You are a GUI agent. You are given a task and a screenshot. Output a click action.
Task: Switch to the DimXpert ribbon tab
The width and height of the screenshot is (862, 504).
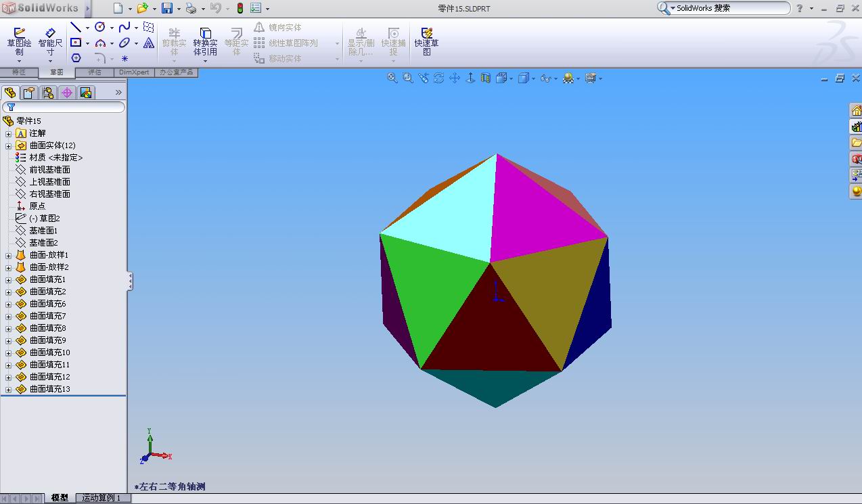134,72
